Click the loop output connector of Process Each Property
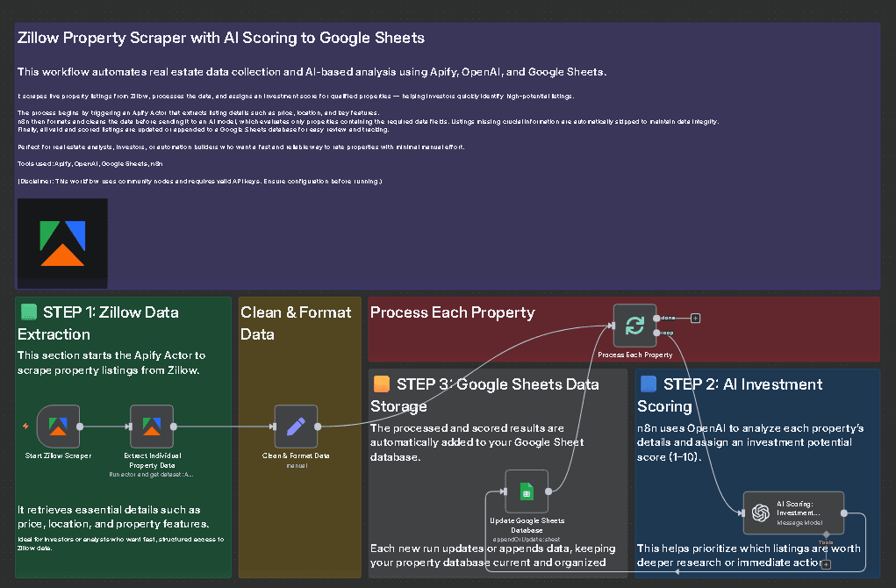The width and height of the screenshot is (896, 588). coord(656,333)
